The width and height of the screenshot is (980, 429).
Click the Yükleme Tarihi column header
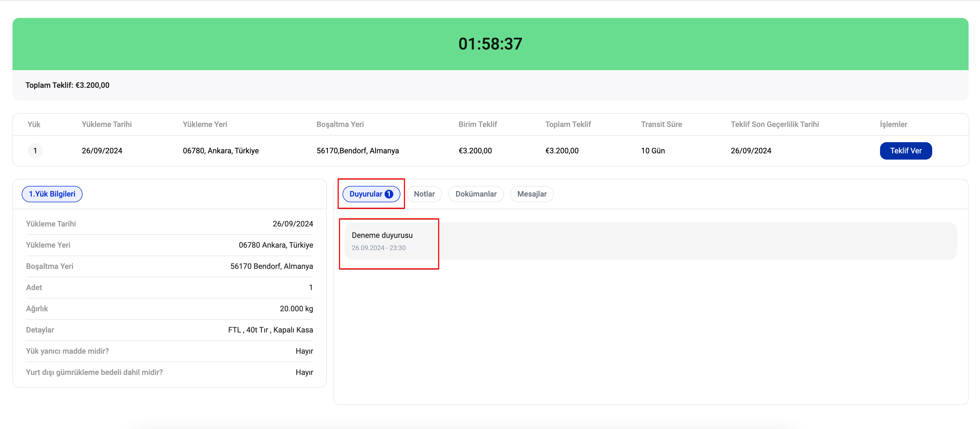point(106,125)
